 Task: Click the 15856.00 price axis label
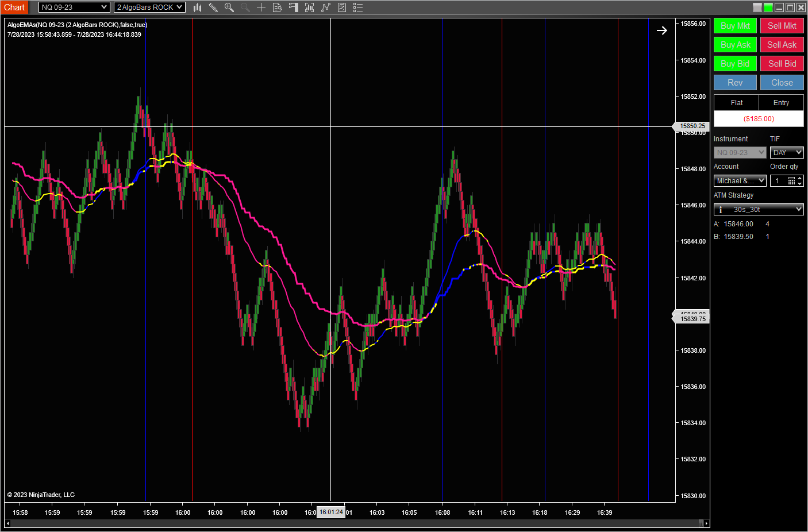[x=693, y=24]
